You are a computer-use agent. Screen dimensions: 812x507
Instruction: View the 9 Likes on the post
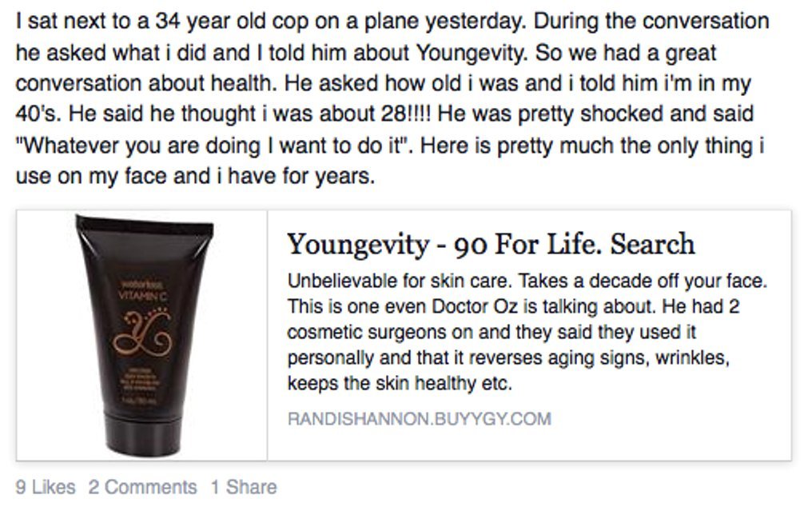pyautogui.click(x=43, y=485)
